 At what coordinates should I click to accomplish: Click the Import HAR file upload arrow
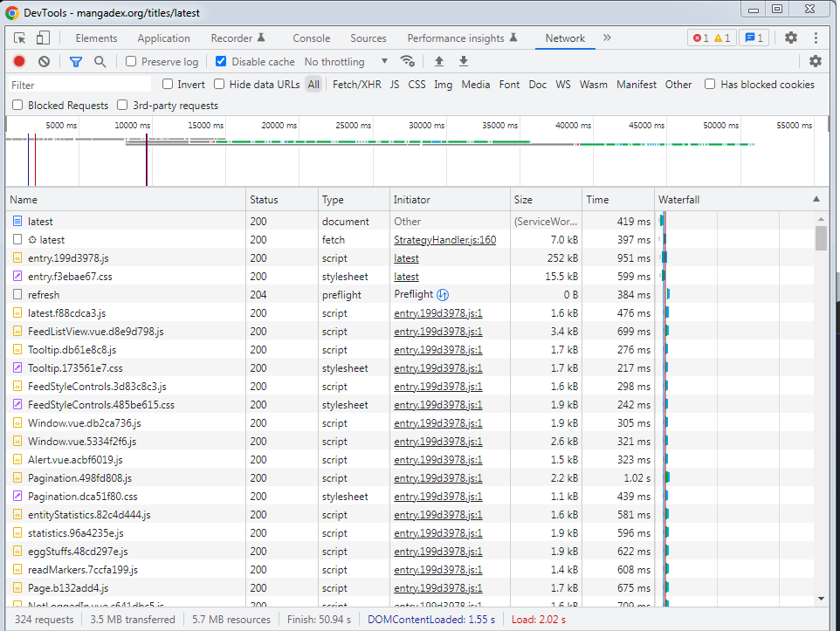(438, 62)
